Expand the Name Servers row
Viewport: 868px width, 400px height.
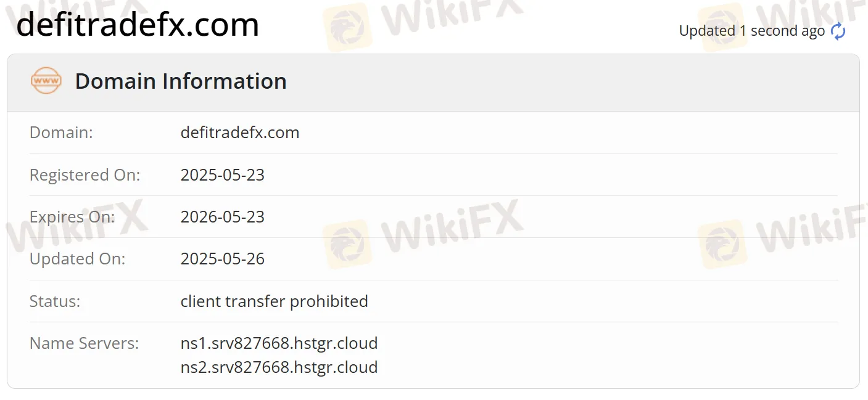pyautogui.click(x=83, y=343)
